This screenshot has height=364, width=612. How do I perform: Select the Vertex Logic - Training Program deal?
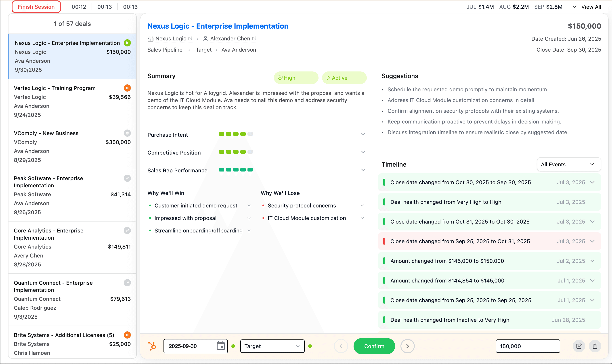click(72, 101)
